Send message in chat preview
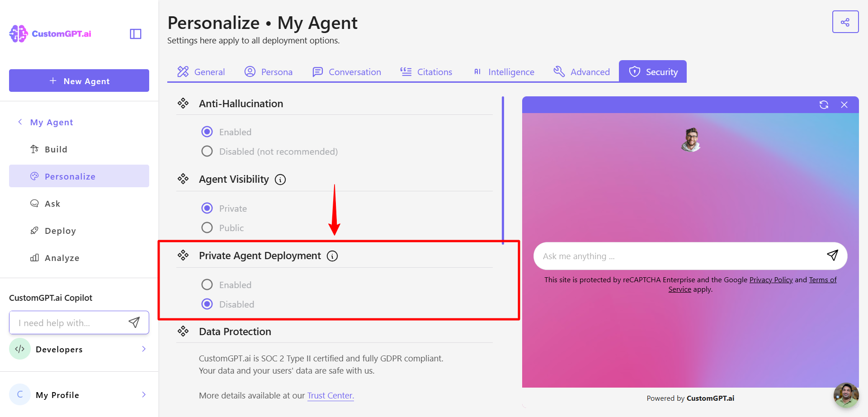Screen dimensions: 868x417 pos(832,256)
